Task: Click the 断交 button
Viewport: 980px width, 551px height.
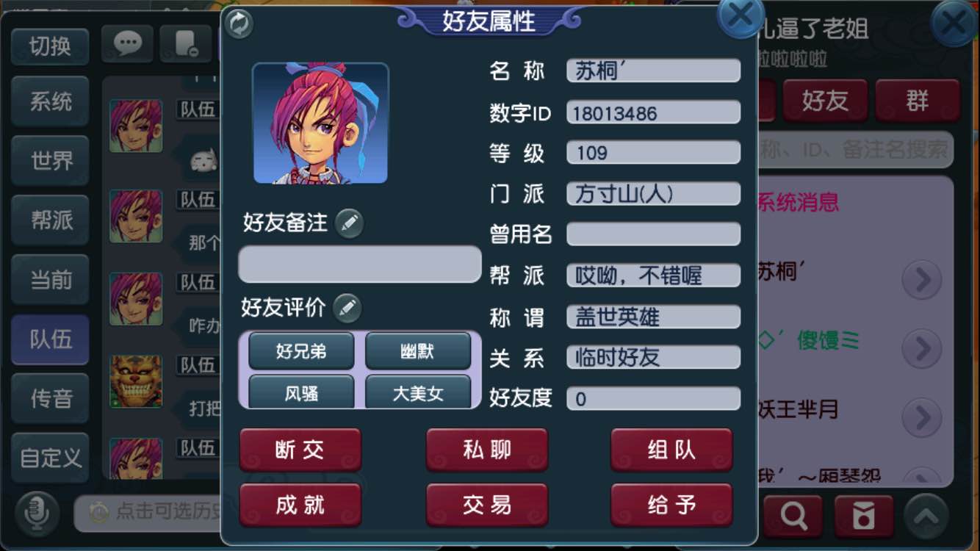Action: coord(300,450)
